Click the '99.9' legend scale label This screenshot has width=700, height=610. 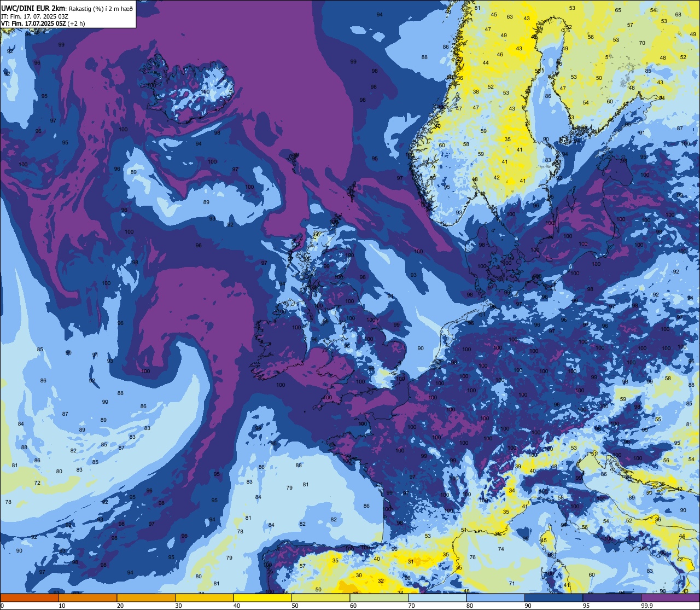pos(647,606)
